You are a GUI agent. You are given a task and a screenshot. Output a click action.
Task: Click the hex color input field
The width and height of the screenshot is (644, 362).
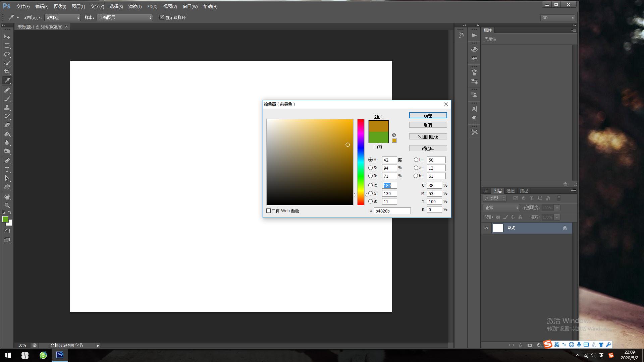(392, 211)
